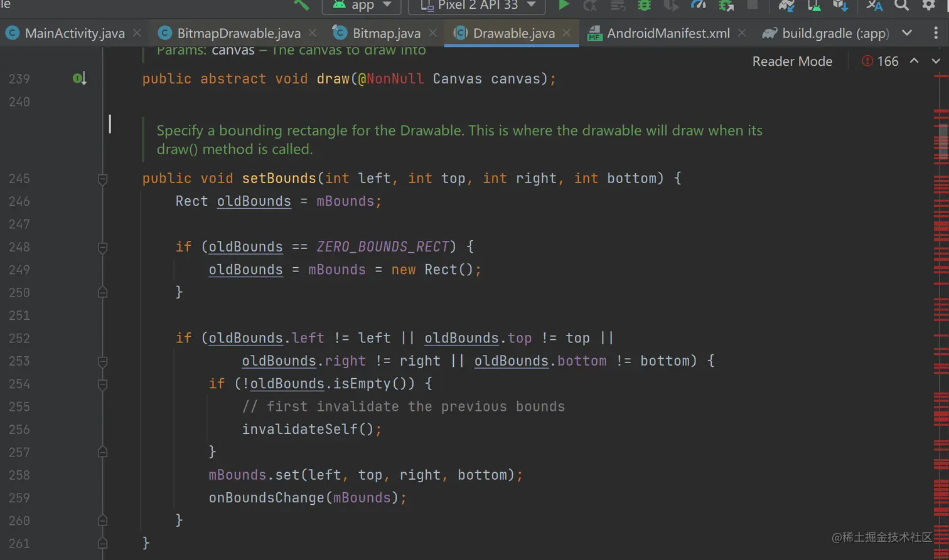Close the BitmapDrawable.java tab
Image resolution: width=949 pixels, height=560 pixels.
point(313,33)
